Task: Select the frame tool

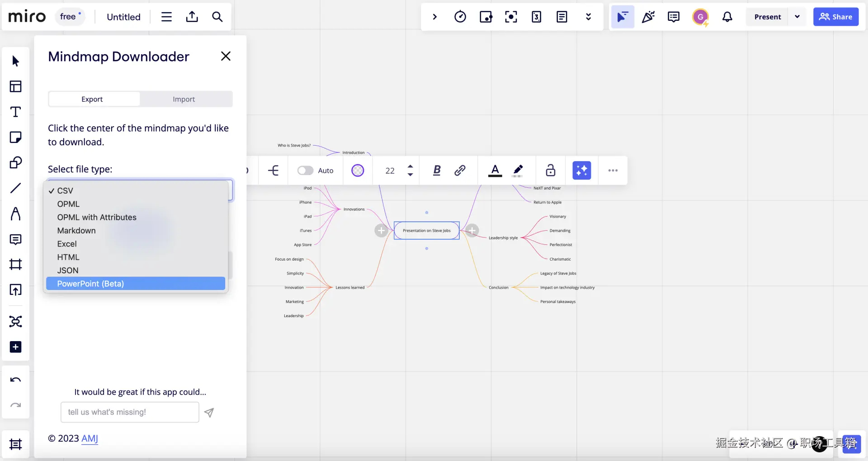Action: pos(16,265)
